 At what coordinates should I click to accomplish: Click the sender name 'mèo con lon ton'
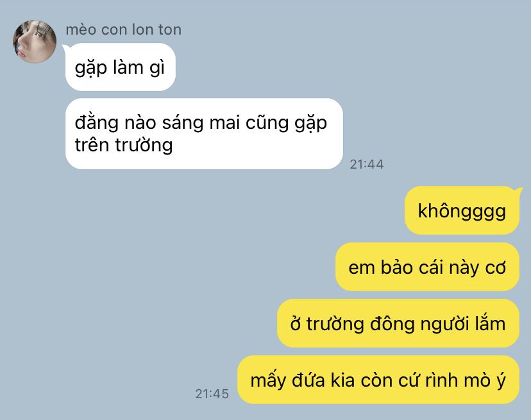click(124, 29)
